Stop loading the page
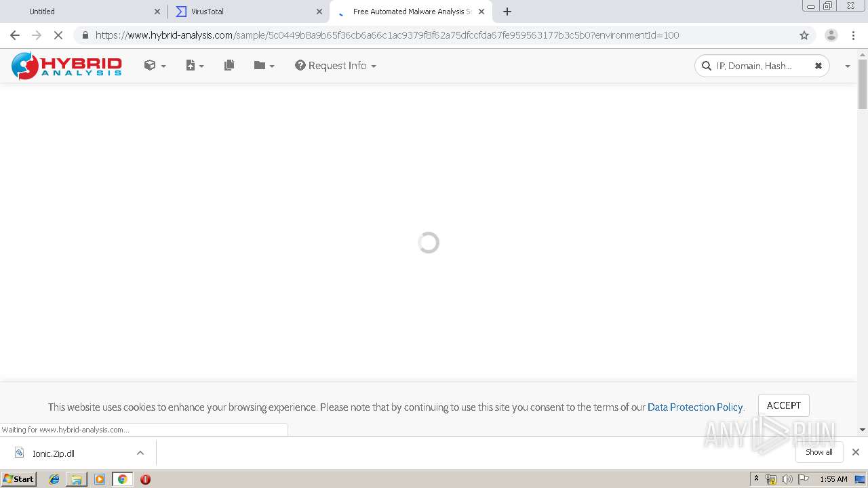 (x=58, y=35)
